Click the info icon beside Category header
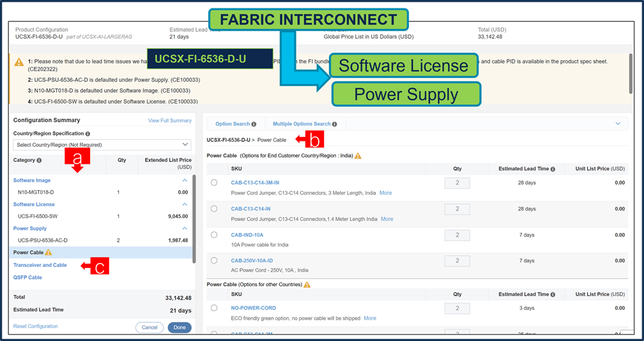This screenshot has width=644, height=341. tap(39, 161)
